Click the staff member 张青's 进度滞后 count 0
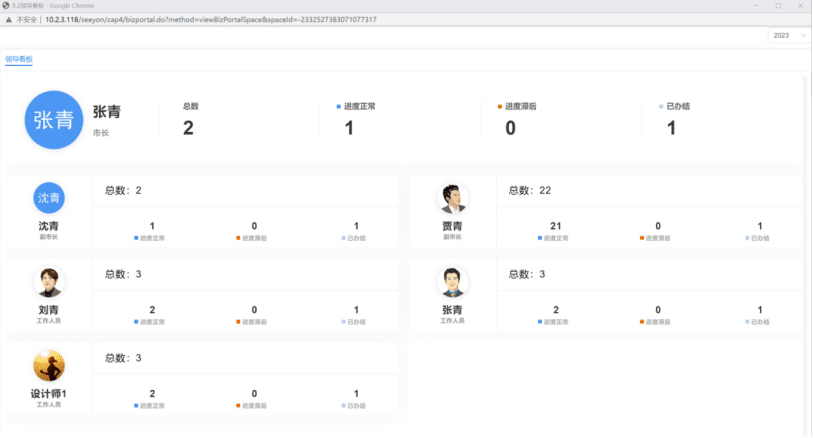This screenshot has width=813, height=438. 658,310
